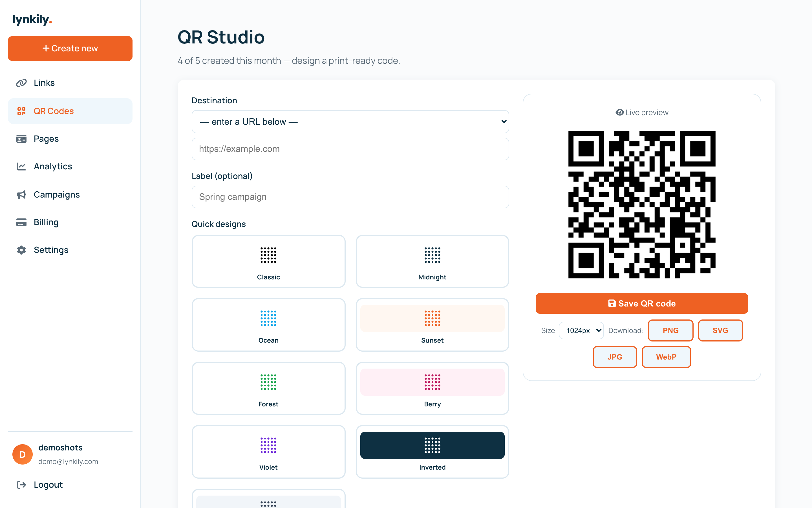Screen dimensions: 812x508
Task: Download the QR as JPG
Action: click(x=615, y=357)
